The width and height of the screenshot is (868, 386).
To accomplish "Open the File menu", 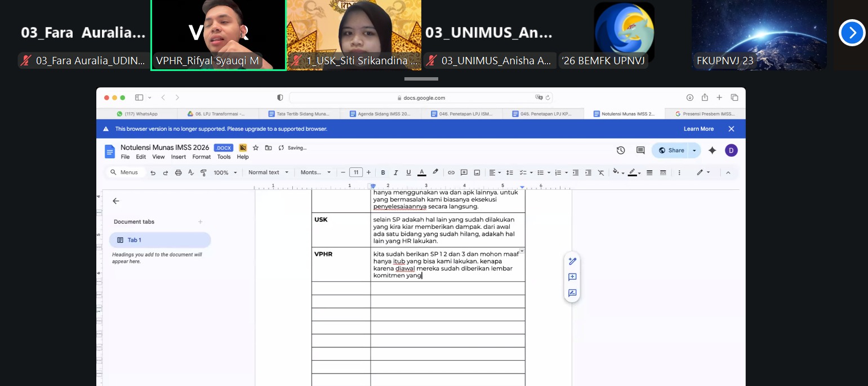I will pos(125,157).
